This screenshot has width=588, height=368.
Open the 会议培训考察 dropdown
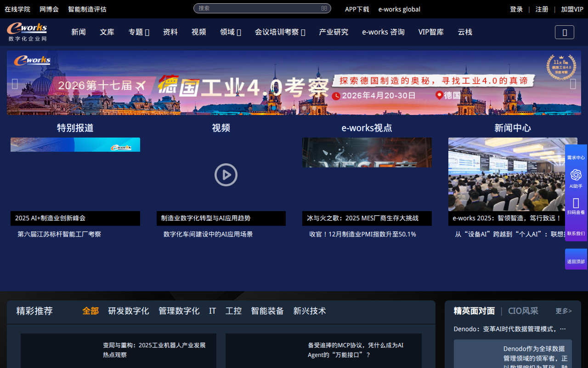click(x=280, y=32)
